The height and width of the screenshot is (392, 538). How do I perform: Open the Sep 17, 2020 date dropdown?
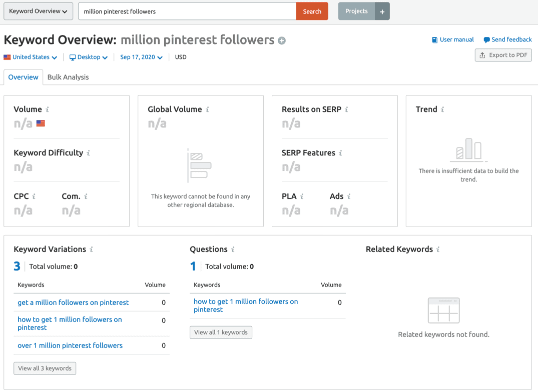pos(141,57)
